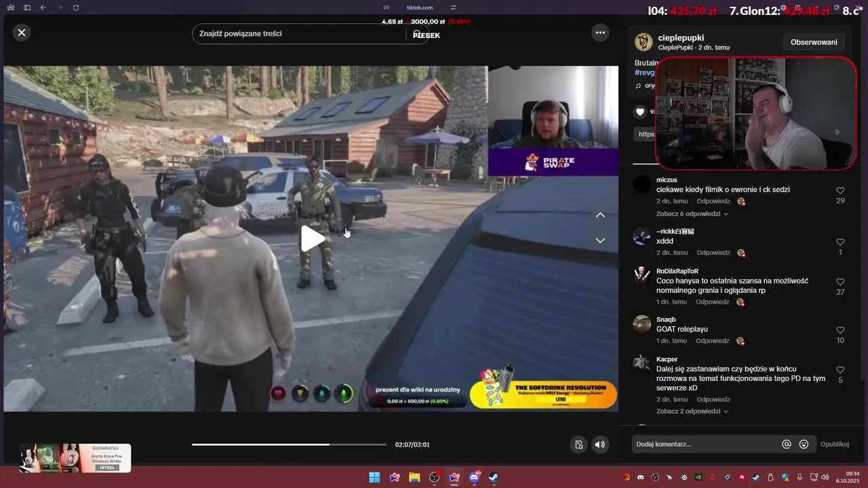Open site settings icon beside tiktok.com

pyautogui.click(x=454, y=7)
